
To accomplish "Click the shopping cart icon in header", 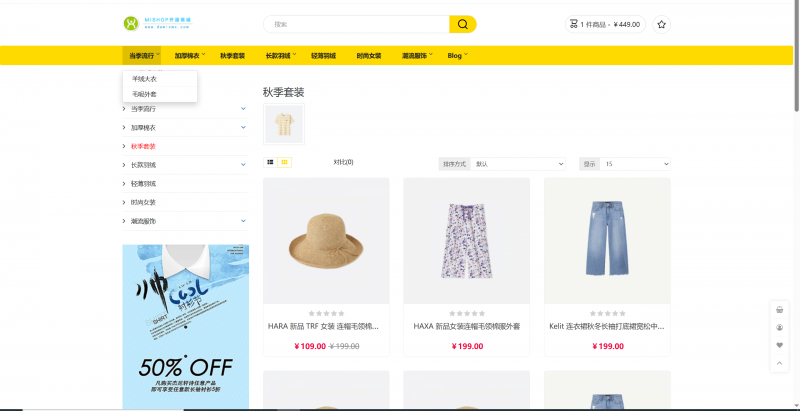I will coord(573,24).
